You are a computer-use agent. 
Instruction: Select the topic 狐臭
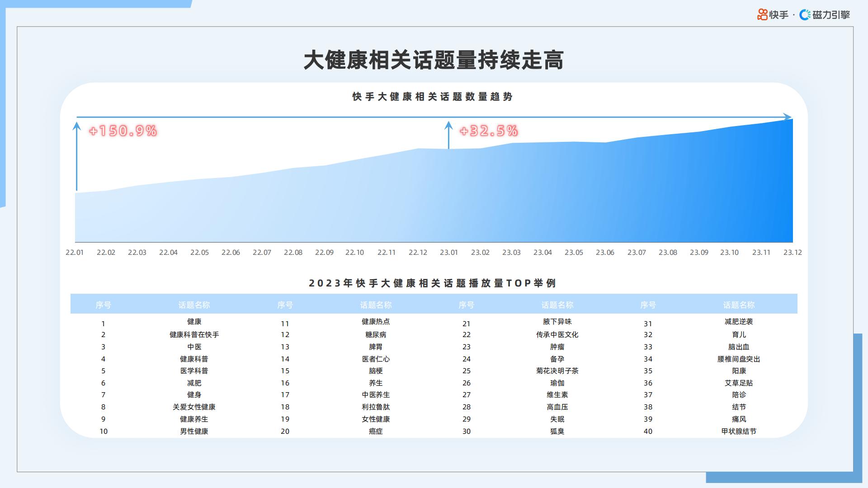pyautogui.click(x=557, y=432)
